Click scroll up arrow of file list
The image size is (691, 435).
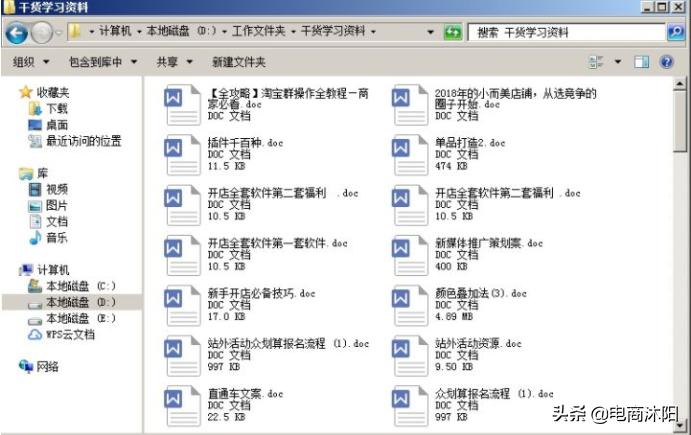[x=679, y=84]
